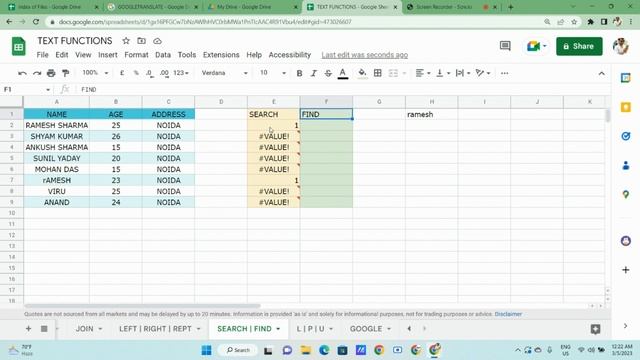The width and height of the screenshot is (640, 360).
Task: Click the Print icon
Action: (x=51, y=73)
